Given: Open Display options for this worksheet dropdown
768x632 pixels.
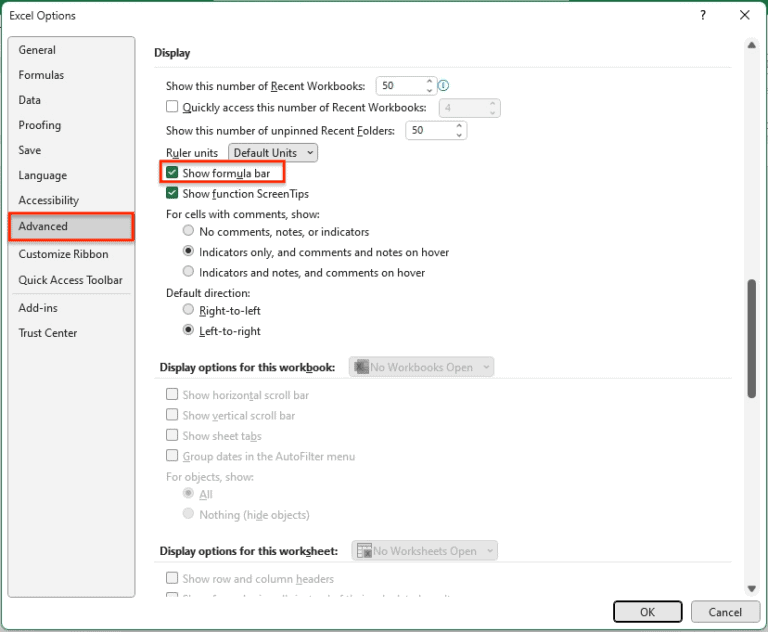Looking at the screenshot, I should [424, 551].
